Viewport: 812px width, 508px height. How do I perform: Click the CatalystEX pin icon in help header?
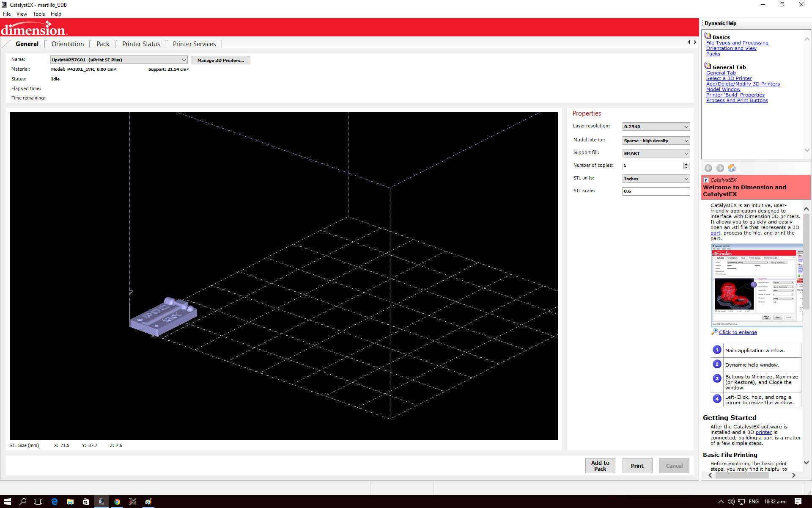click(706, 180)
